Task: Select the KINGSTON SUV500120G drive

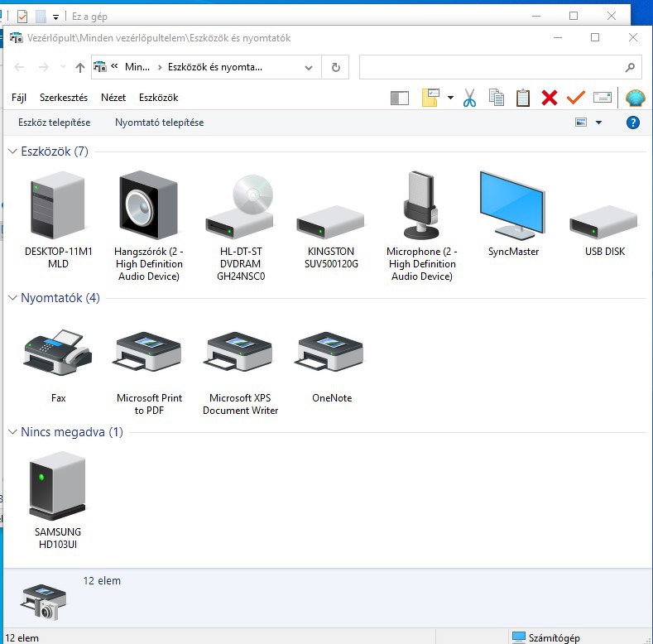Action: [x=331, y=237]
